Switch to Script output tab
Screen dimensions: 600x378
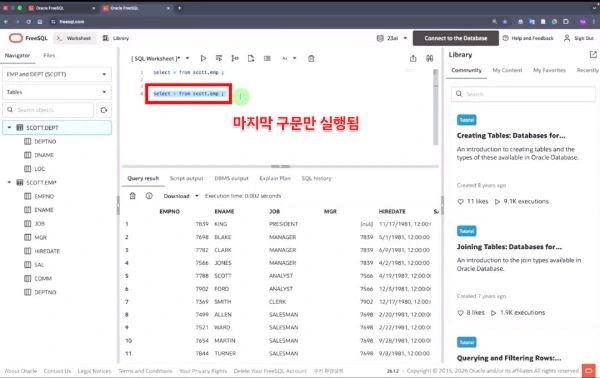pyautogui.click(x=186, y=178)
